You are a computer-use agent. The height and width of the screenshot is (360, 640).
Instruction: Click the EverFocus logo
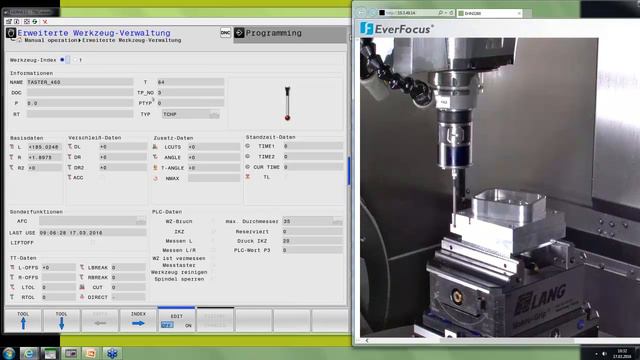[396, 29]
